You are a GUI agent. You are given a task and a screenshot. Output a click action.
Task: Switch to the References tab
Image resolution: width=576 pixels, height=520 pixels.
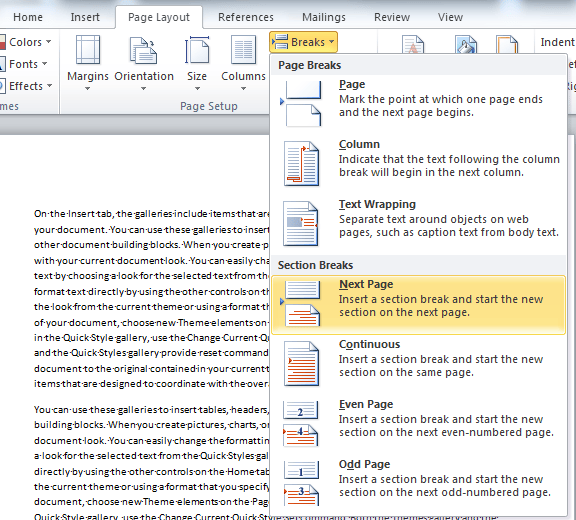click(x=246, y=17)
